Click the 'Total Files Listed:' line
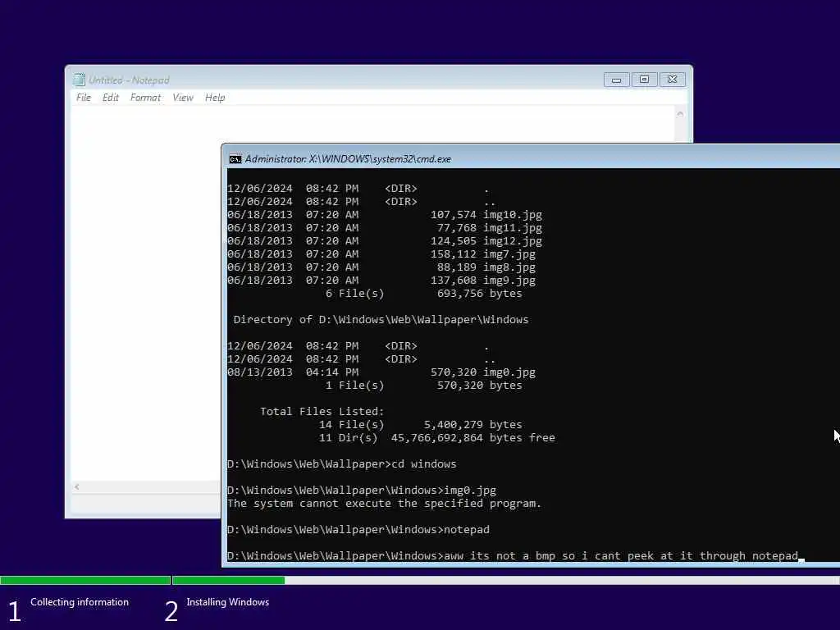The width and height of the screenshot is (840, 630). [x=322, y=412]
